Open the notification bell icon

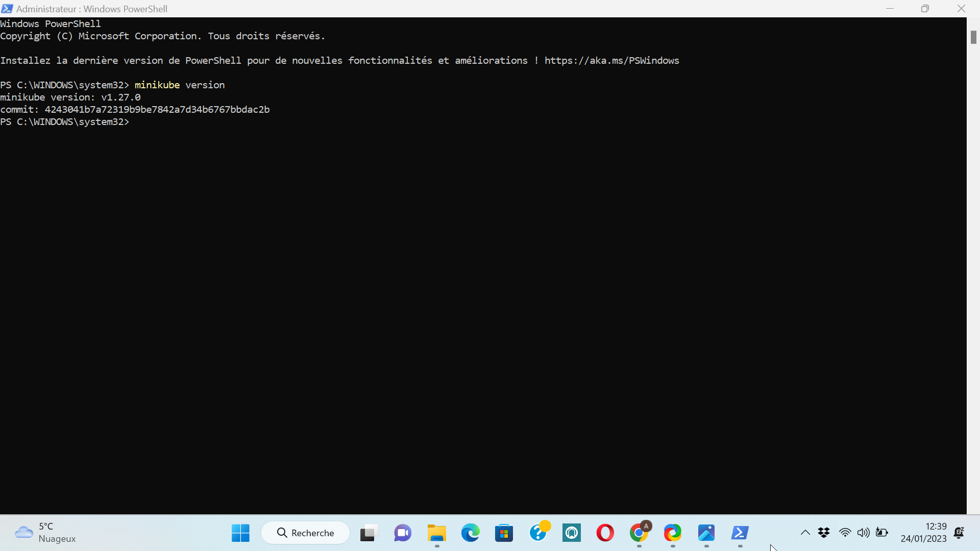tap(959, 533)
